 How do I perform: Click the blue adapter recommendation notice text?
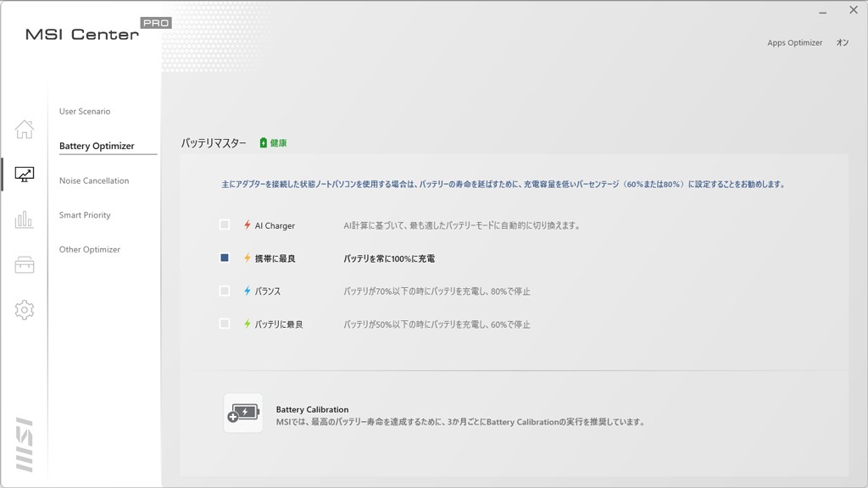(504, 184)
